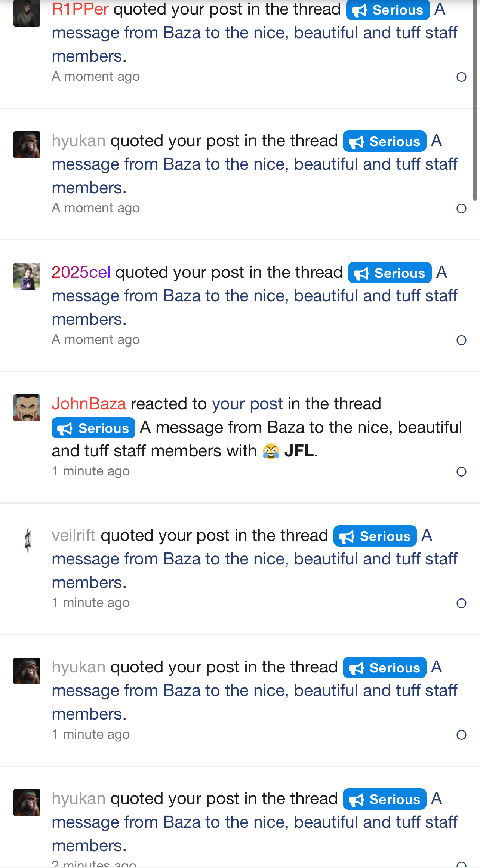Open 2025cel's profile name link
The height and width of the screenshot is (868, 480).
point(81,272)
